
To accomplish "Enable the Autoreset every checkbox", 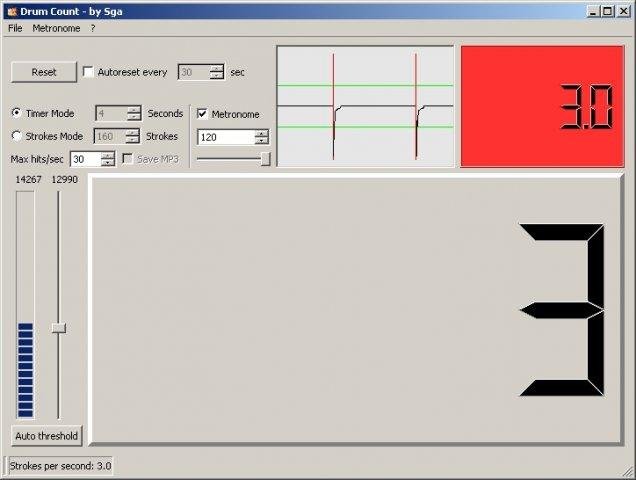I will 88,72.
